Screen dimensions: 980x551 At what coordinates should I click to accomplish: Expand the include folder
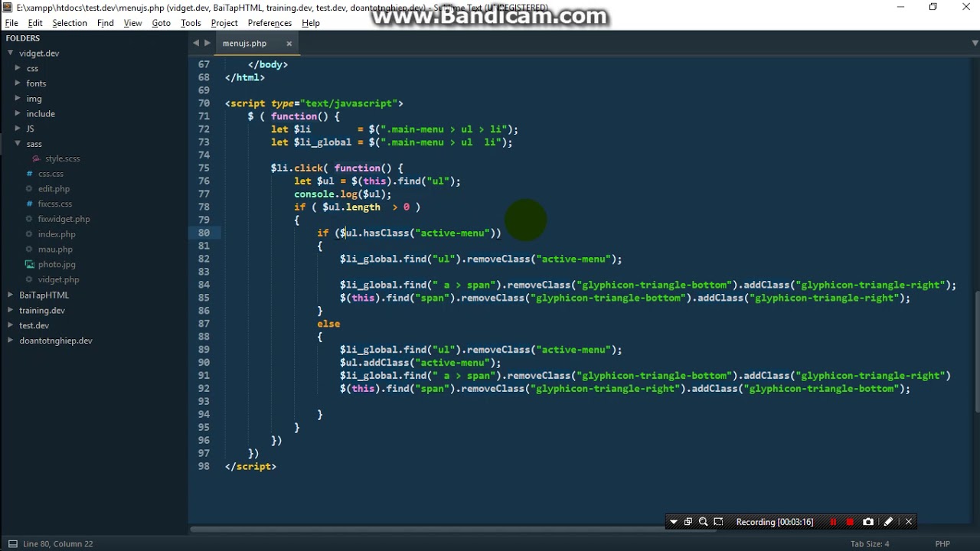click(x=18, y=113)
